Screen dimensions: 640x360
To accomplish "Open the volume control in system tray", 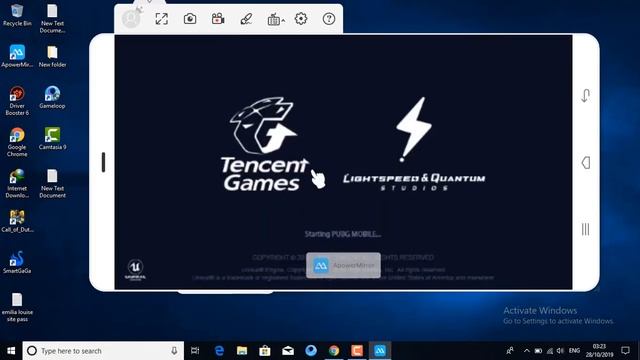I will [x=560, y=351].
